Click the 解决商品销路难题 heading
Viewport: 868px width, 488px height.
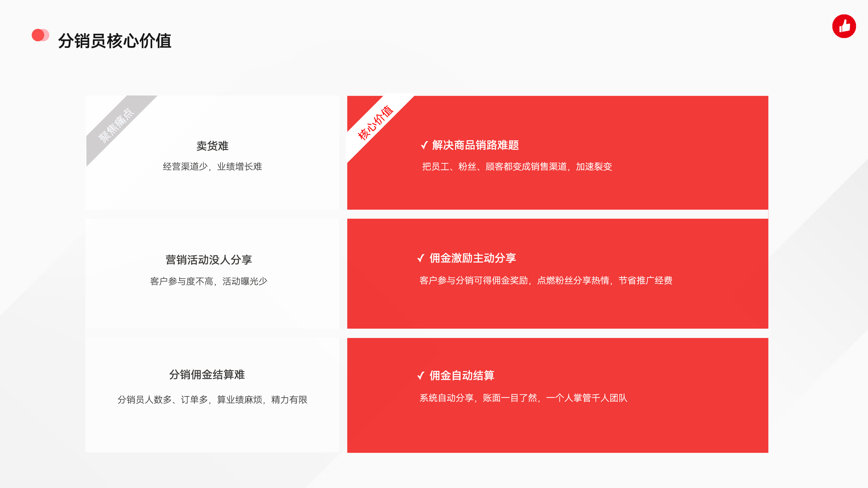pos(475,145)
